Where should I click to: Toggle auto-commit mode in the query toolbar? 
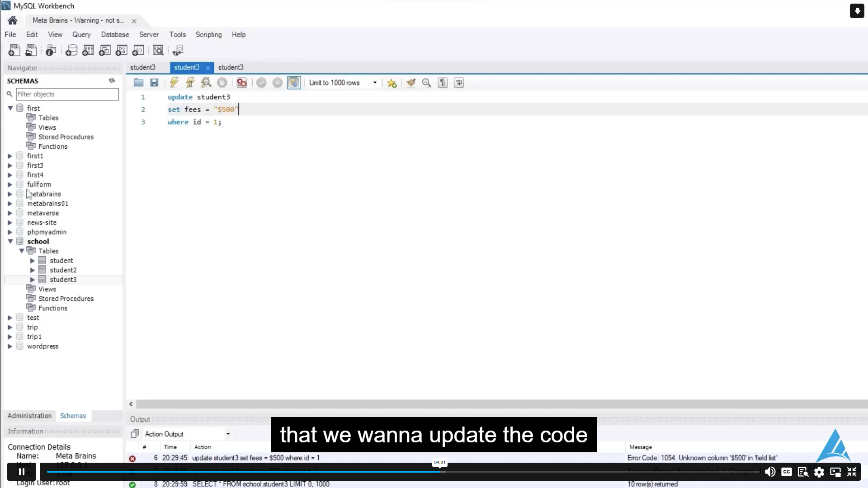[x=294, y=83]
